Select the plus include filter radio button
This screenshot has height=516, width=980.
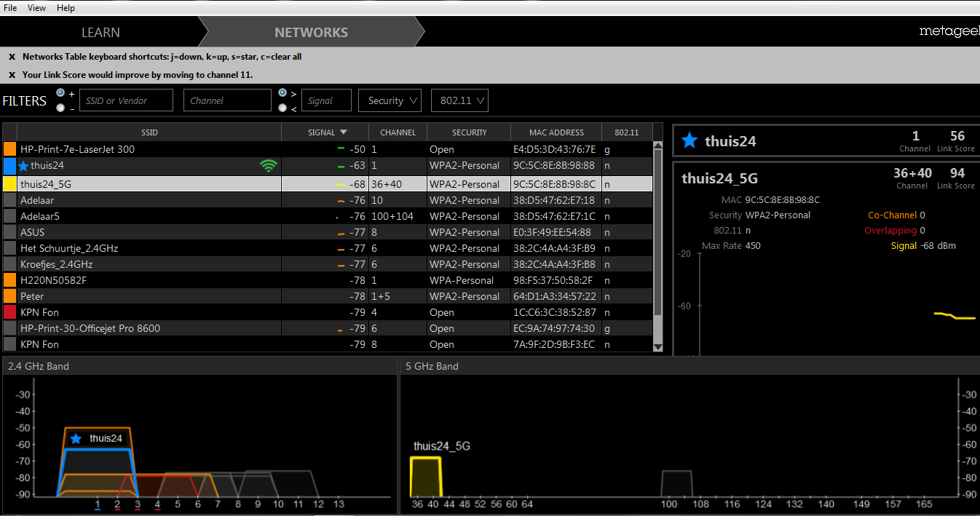60,93
